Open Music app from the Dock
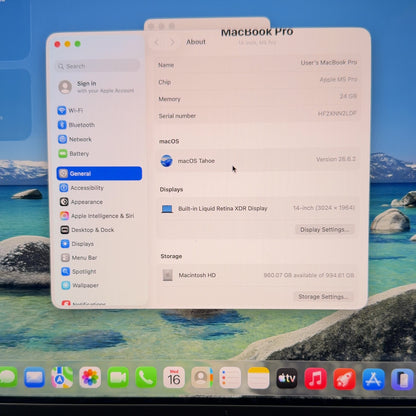The height and width of the screenshot is (416, 416). (315, 379)
